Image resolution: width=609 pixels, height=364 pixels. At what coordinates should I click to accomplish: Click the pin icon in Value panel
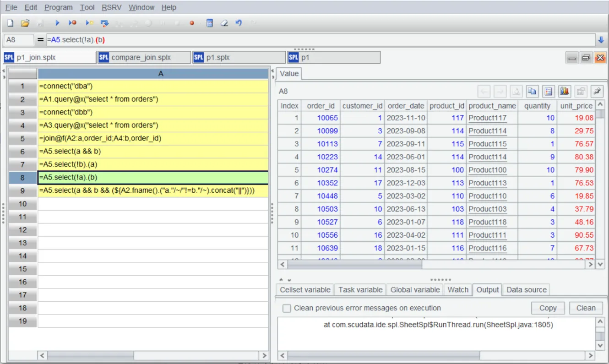coord(597,91)
